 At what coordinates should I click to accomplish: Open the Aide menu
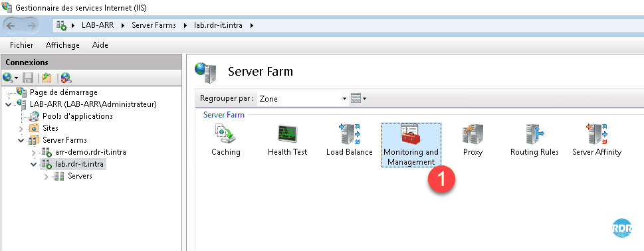[x=100, y=45]
